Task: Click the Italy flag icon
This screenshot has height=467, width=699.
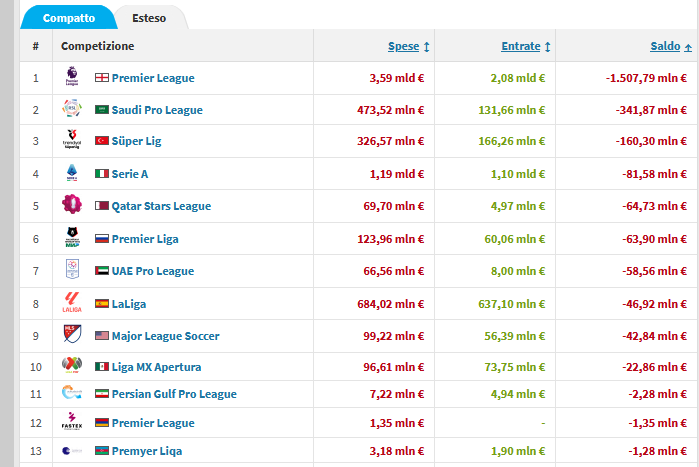Action: coord(102,173)
